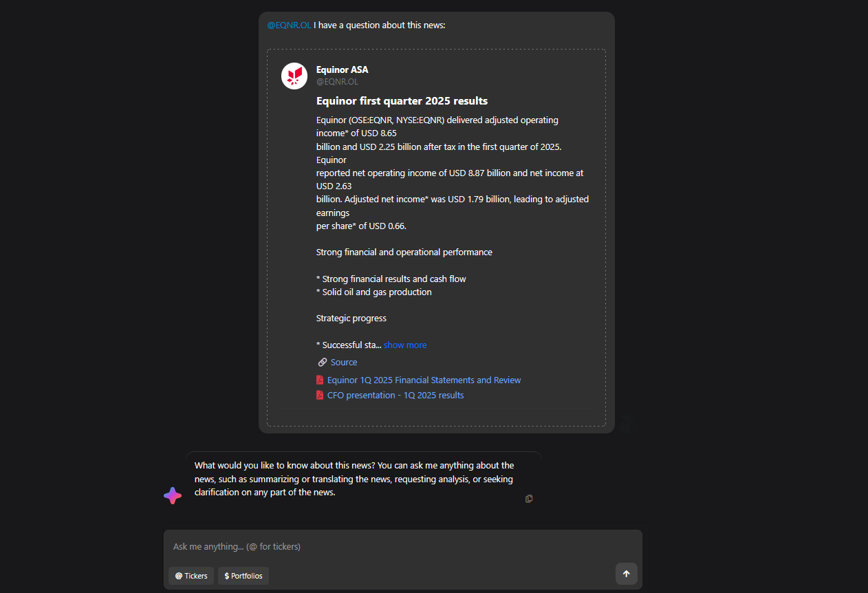Click the PDF icon before Financial Statements link
Screen dimensions: 868x593
point(319,379)
